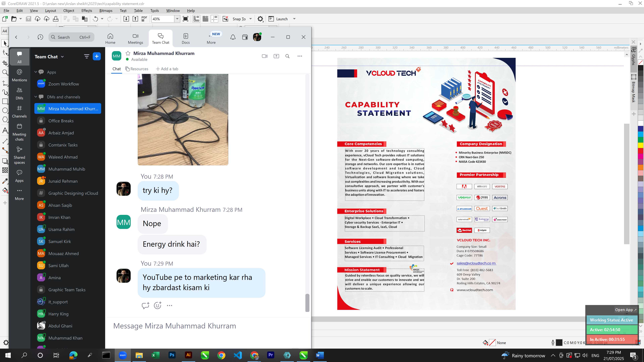Viewport: 644px width, 362px height.
Task: Collapse the DMs and channels section
Action: pyautogui.click(x=36, y=97)
